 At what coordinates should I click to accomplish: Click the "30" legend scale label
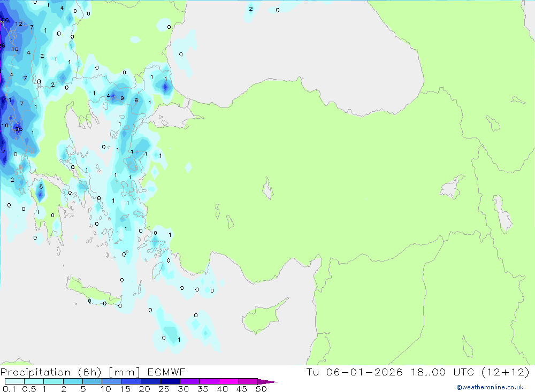[183, 389]
